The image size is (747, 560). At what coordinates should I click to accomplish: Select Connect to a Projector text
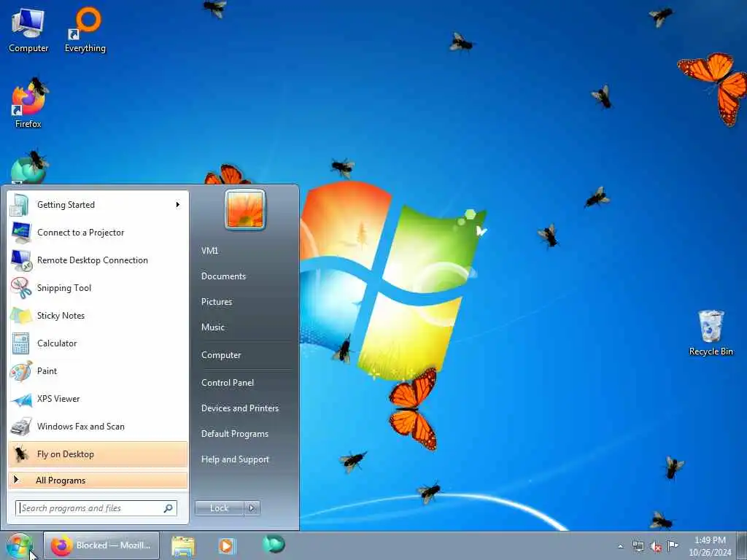click(x=80, y=233)
